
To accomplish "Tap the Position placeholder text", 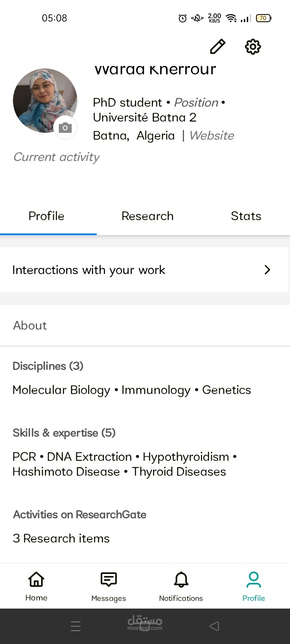I will 196,103.
